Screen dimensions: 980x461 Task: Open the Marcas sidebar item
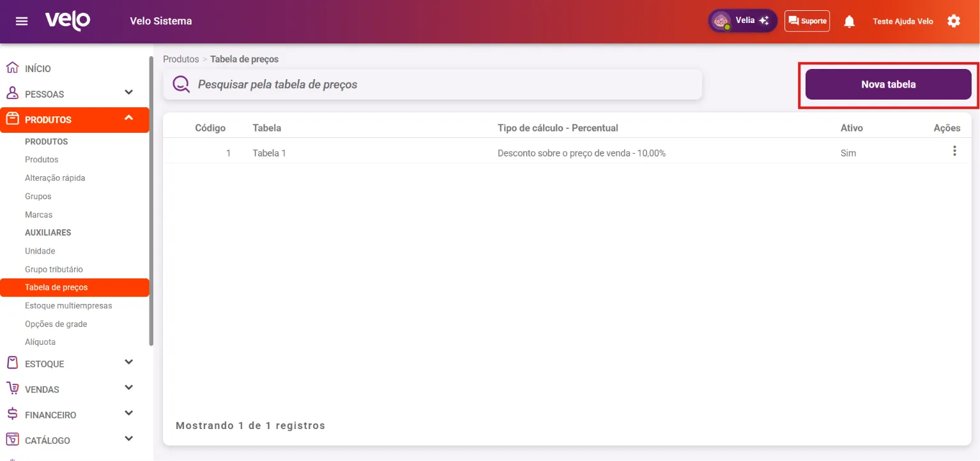tap(39, 215)
